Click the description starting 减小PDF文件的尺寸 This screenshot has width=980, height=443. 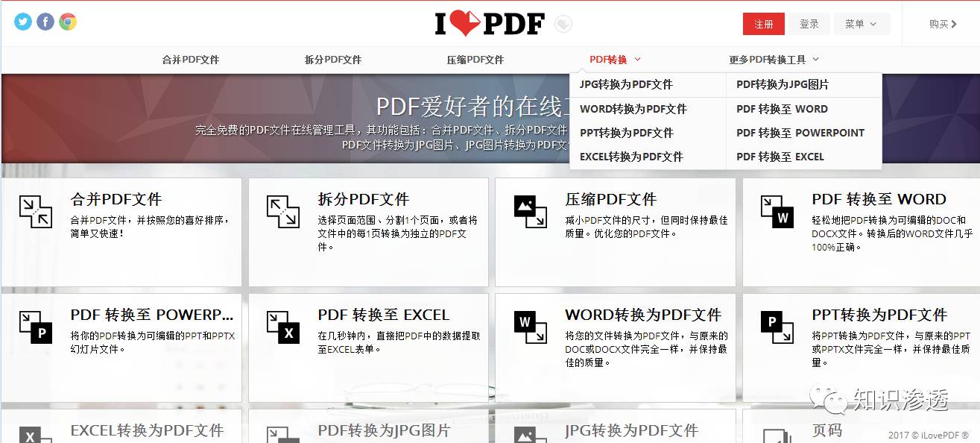(647, 227)
